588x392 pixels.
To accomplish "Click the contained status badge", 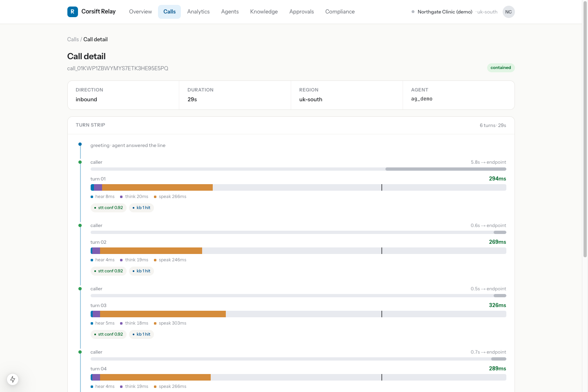I will [501, 68].
